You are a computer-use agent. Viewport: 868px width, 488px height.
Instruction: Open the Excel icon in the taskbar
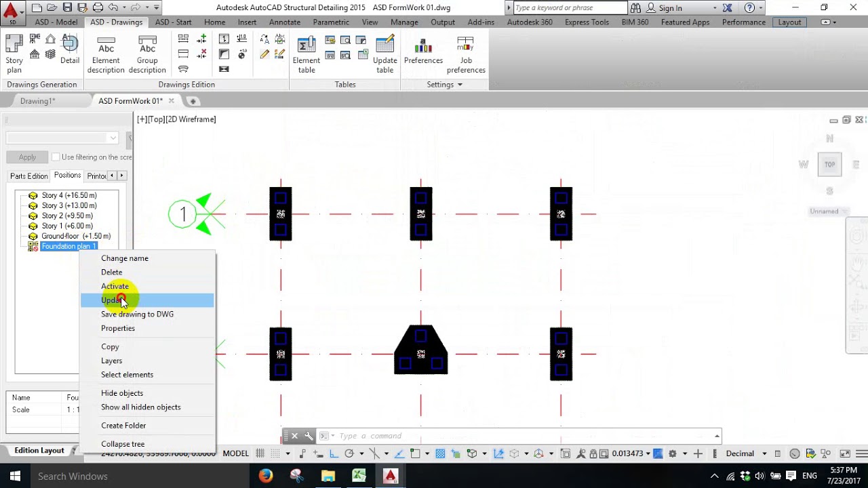[x=359, y=476]
